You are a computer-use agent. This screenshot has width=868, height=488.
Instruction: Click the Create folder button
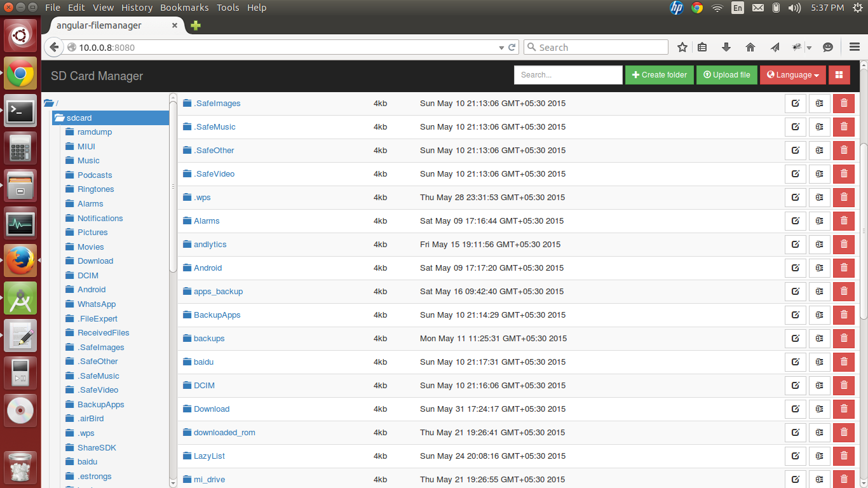(x=660, y=75)
